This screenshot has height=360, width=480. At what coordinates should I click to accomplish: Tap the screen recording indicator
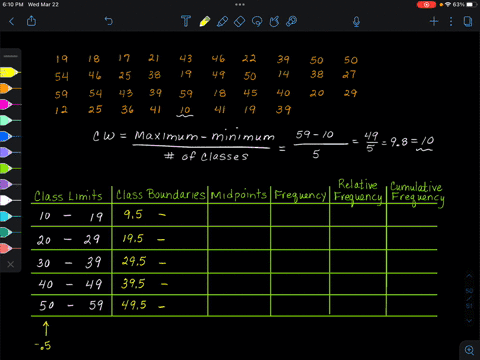point(426,5)
